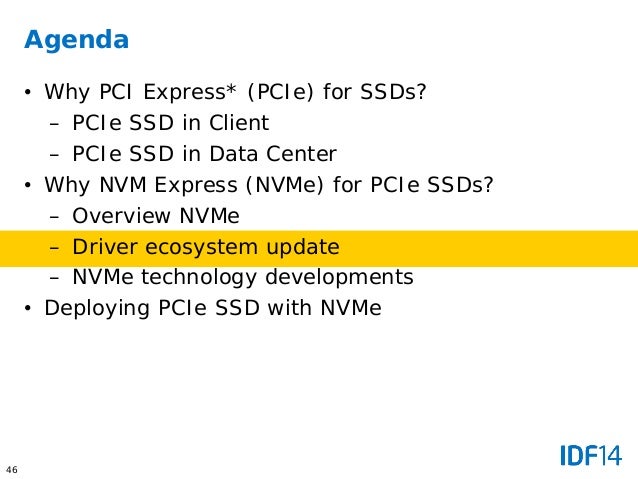
Task: Click Deploying PCIe SSD with NVMe bullet
Action: (213, 308)
